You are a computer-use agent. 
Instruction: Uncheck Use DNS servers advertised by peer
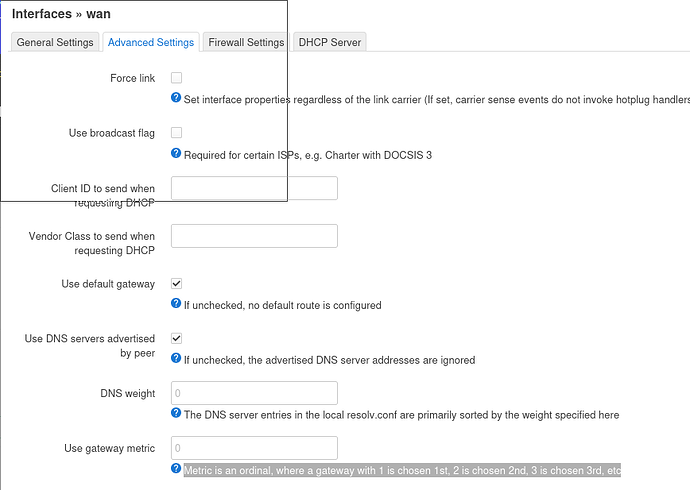click(x=176, y=338)
